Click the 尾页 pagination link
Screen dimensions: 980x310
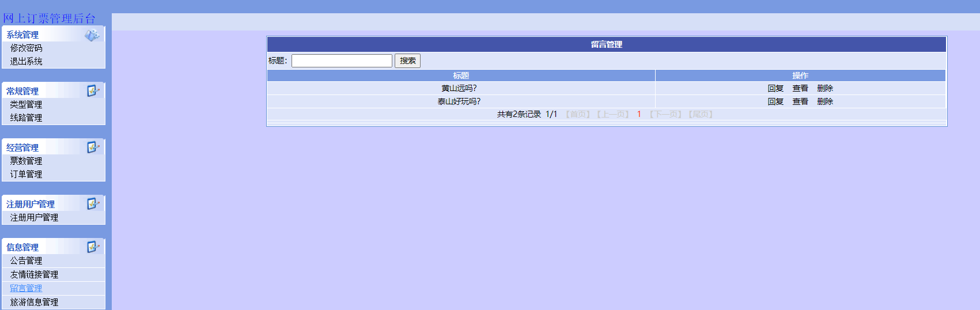701,114
